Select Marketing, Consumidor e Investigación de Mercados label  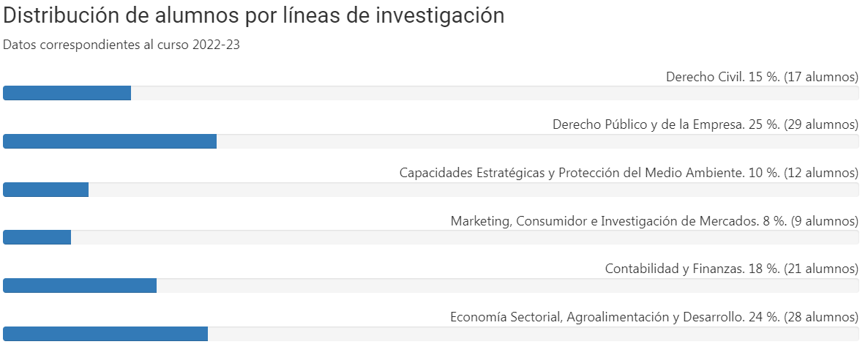tap(654, 221)
